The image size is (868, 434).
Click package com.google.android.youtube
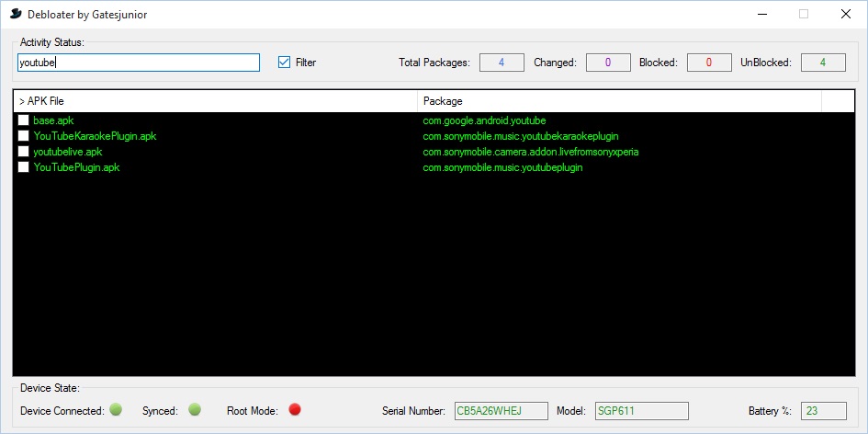[x=484, y=120]
